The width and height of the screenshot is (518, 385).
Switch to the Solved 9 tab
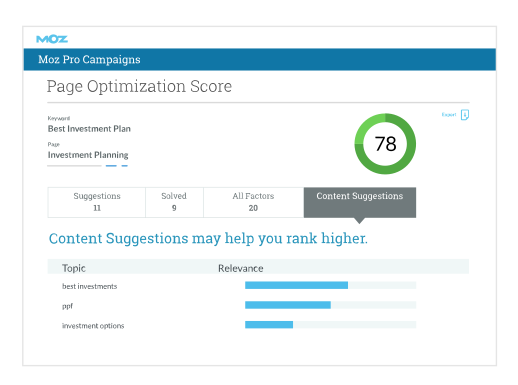pos(174,202)
